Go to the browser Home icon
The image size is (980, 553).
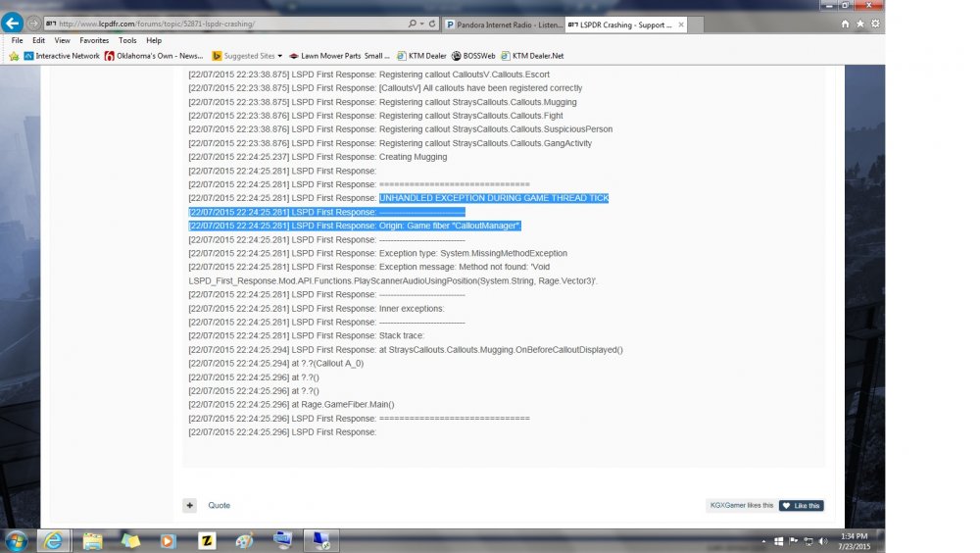pos(845,24)
